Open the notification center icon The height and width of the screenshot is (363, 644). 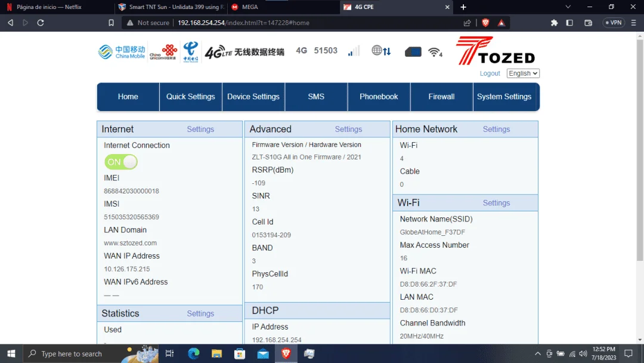point(628,353)
